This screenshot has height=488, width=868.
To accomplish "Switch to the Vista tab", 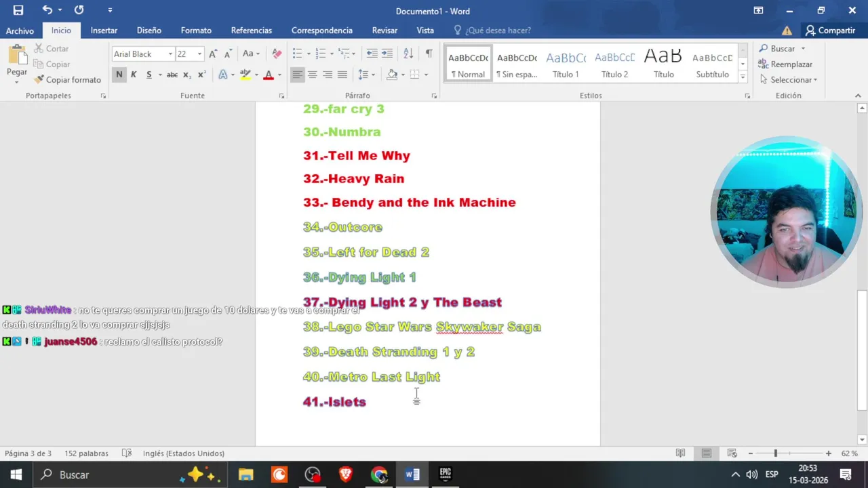I will pyautogui.click(x=425, y=30).
